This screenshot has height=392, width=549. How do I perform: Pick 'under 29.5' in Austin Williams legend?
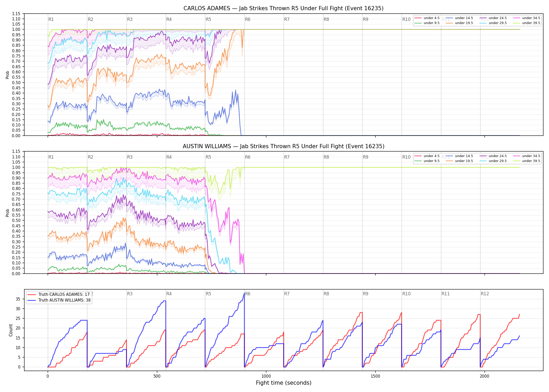point(493,161)
